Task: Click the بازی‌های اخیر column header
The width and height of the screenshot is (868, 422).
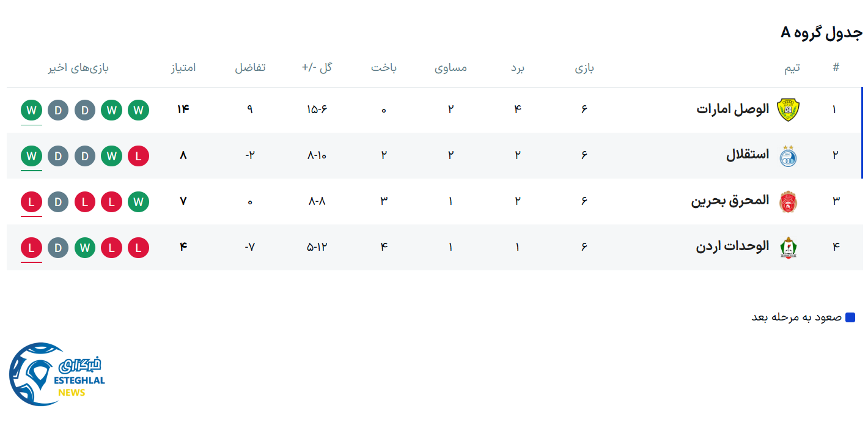Action: [x=78, y=68]
